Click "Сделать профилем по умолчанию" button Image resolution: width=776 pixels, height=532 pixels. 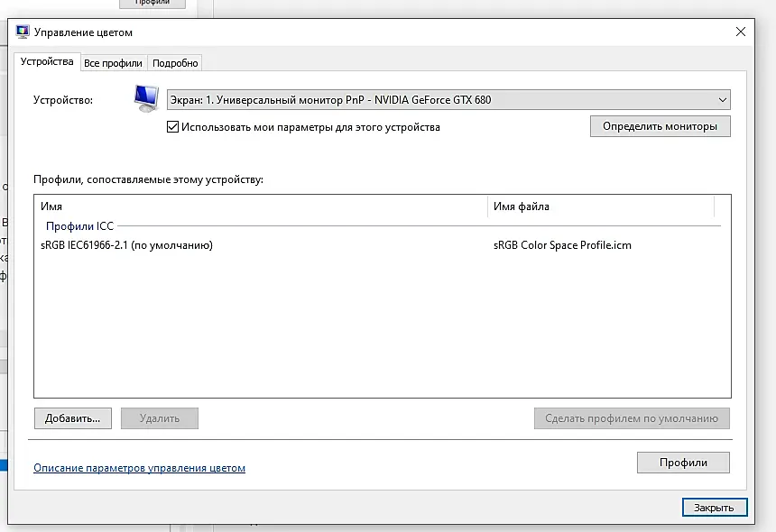(x=632, y=418)
